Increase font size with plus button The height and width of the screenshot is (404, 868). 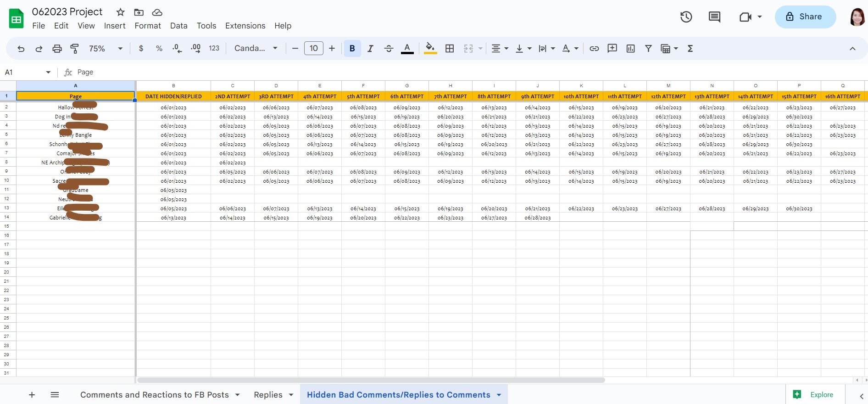point(332,48)
